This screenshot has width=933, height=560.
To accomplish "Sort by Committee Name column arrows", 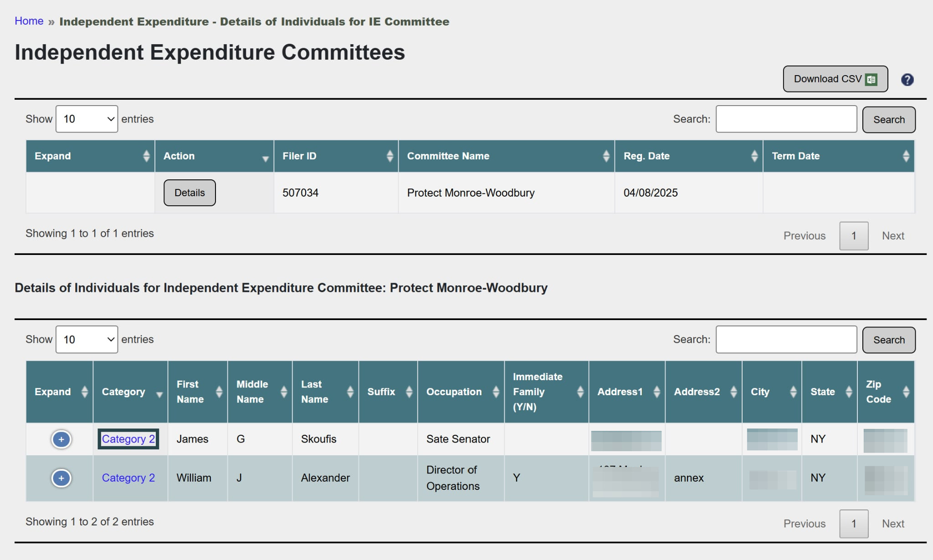I will pyautogui.click(x=606, y=156).
